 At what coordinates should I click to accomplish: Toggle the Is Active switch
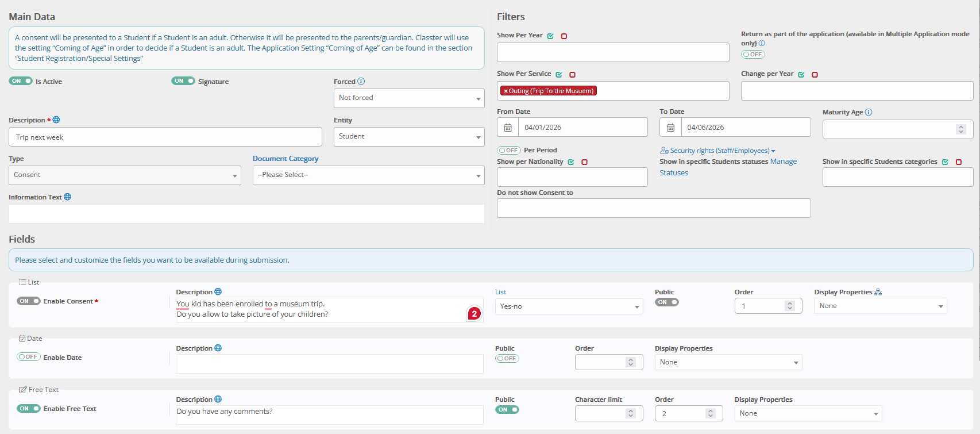pos(21,81)
